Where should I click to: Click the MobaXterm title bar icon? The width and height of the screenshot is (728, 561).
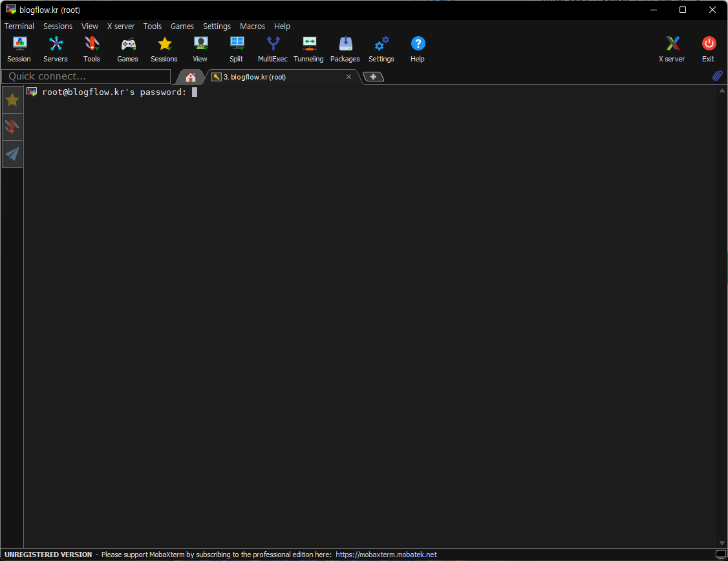(x=11, y=10)
